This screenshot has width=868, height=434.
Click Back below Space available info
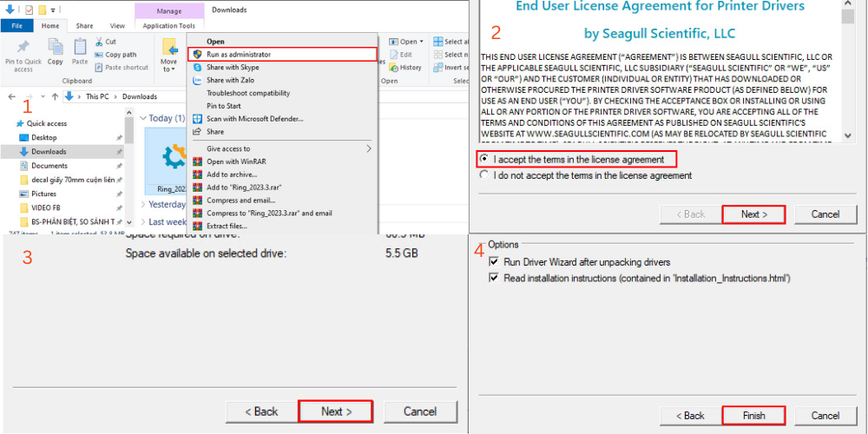point(262,411)
